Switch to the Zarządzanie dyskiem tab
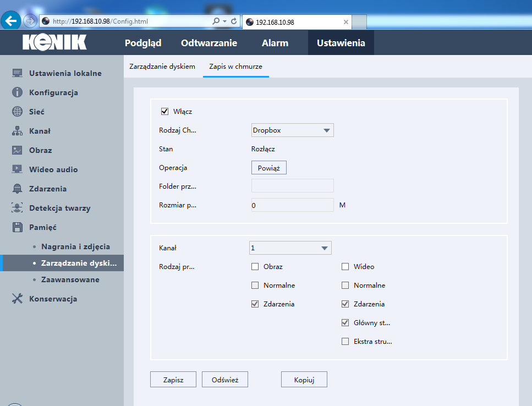Viewport: 532px width, 406px height. (162, 66)
